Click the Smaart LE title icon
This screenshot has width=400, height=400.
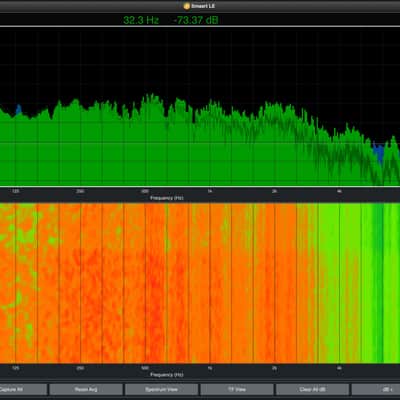click(187, 6)
